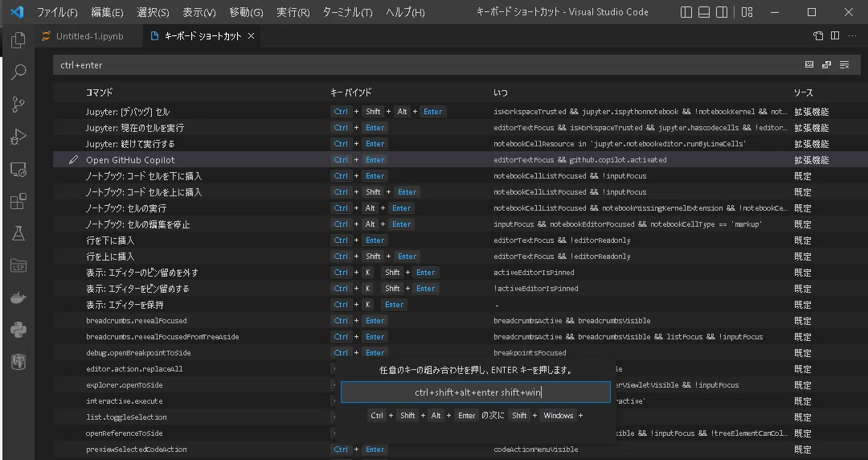Toggle the panel layout icon
The width and height of the screenshot is (868, 460).
[703, 12]
